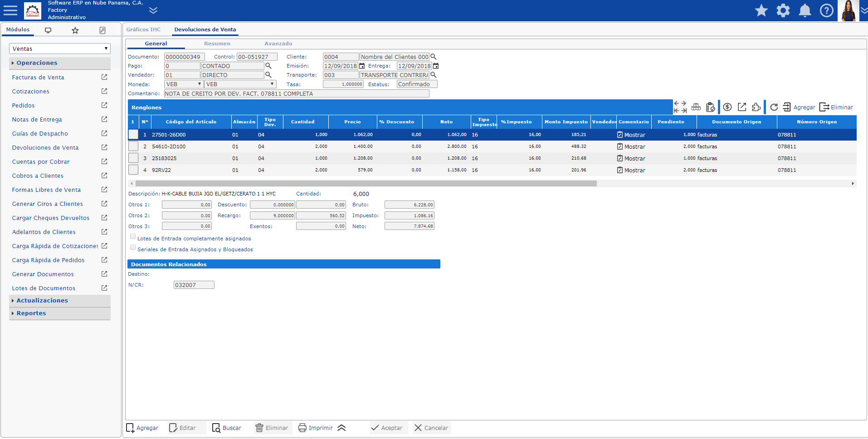Click the horizontal scrollbar under the grid

[x=366, y=184]
